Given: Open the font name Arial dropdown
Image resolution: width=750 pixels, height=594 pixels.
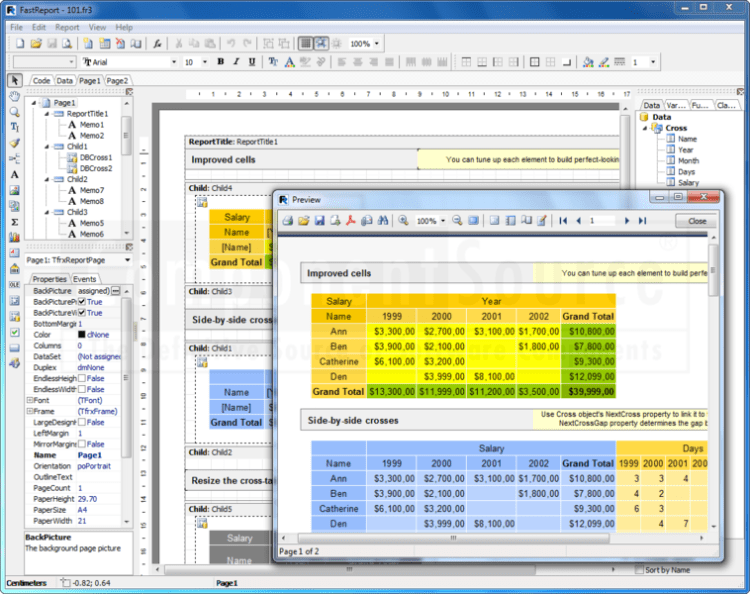Looking at the screenshot, I should pyautogui.click(x=174, y=62).
